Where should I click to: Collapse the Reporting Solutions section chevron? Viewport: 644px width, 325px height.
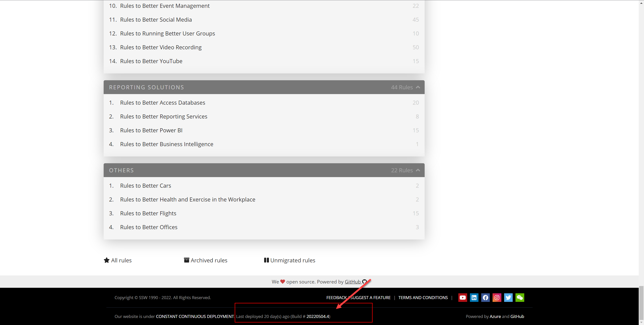click(418, 87)
